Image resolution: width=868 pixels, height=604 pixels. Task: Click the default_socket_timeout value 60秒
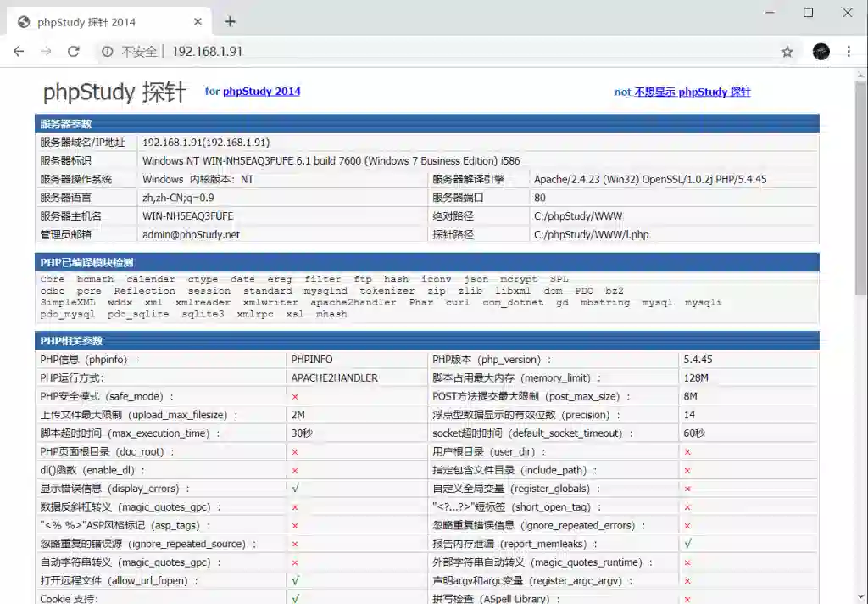(694, 433)
